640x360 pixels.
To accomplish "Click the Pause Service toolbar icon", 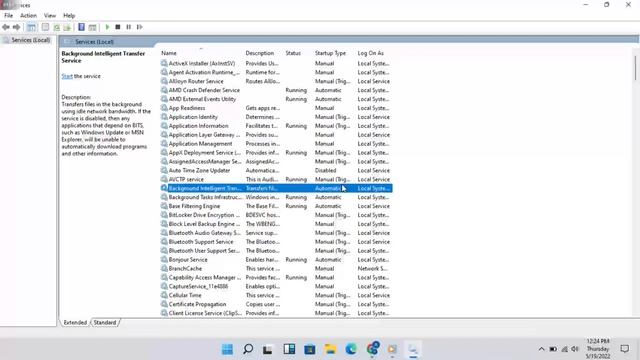I will coord(129,27).
